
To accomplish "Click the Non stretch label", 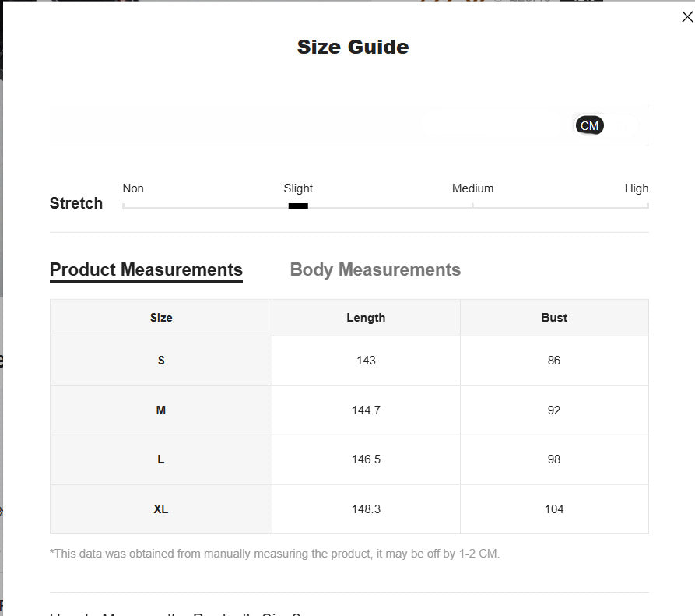I will (x=133, y=188).
